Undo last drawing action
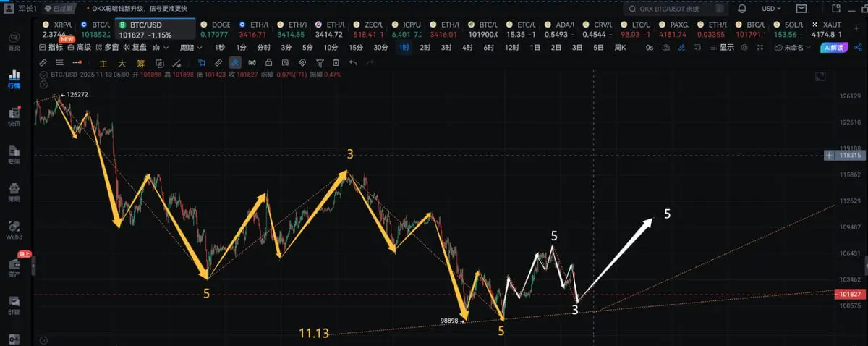The height and width of the screenshot is (346, 868). tap(353, 63)
